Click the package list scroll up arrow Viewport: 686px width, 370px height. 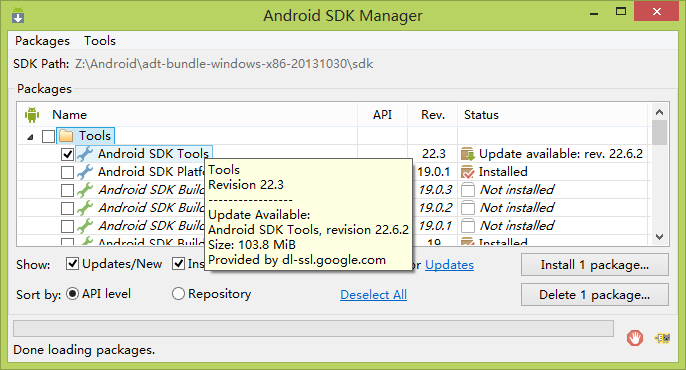pos(659,112)
